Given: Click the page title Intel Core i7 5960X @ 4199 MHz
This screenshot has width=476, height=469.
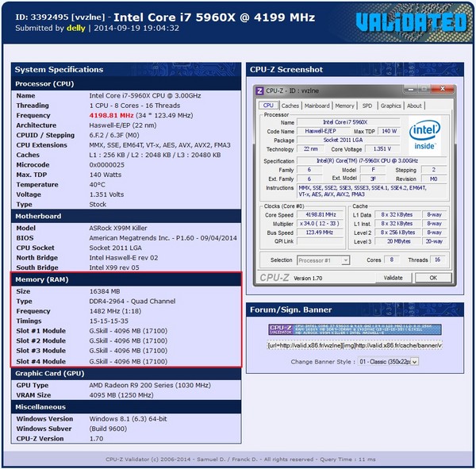Looking at the screenshot, I should pyautogui.click(x=214, y=17).
